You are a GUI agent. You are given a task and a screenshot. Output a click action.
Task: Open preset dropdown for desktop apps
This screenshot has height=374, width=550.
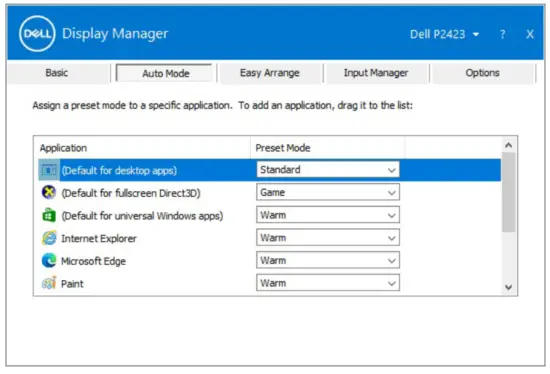point(328,170)
